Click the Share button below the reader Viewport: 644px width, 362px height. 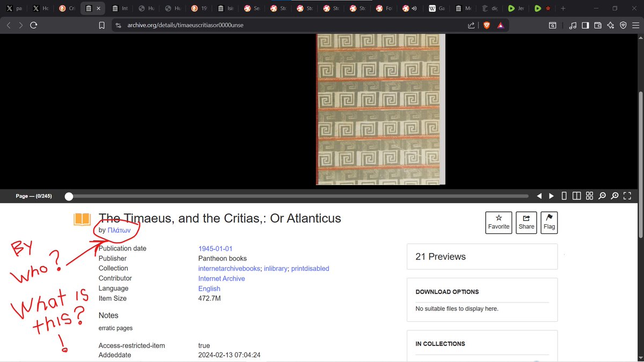click(x=526, y=222)
